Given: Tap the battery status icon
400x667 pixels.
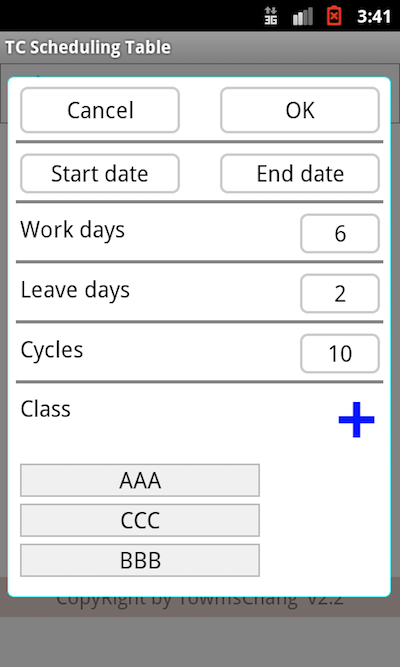Looking at the screenshot, I should 334,16.
